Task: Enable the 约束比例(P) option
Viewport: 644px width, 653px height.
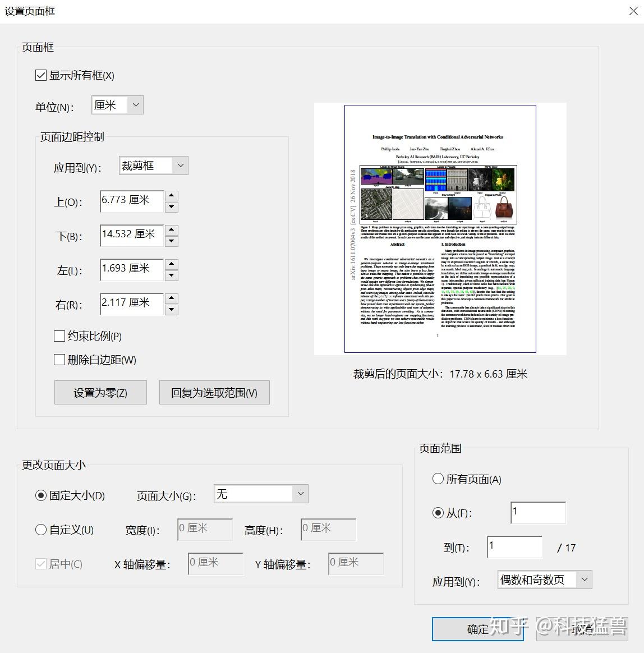Action: click(x=59, y=336)
